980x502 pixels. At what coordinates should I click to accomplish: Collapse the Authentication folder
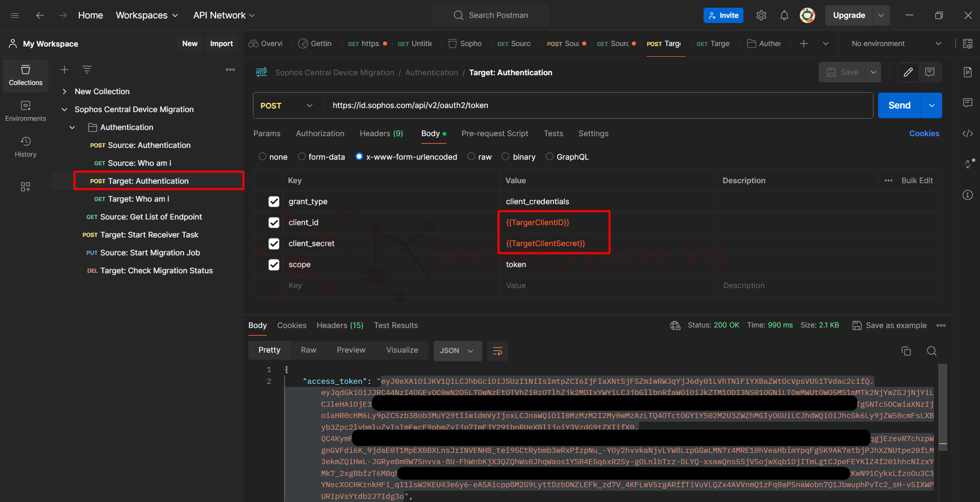coord(72,127)
